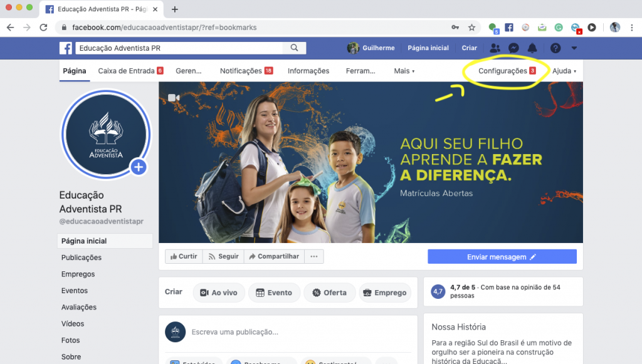Select Página inicial in the left sidebar

105,241
